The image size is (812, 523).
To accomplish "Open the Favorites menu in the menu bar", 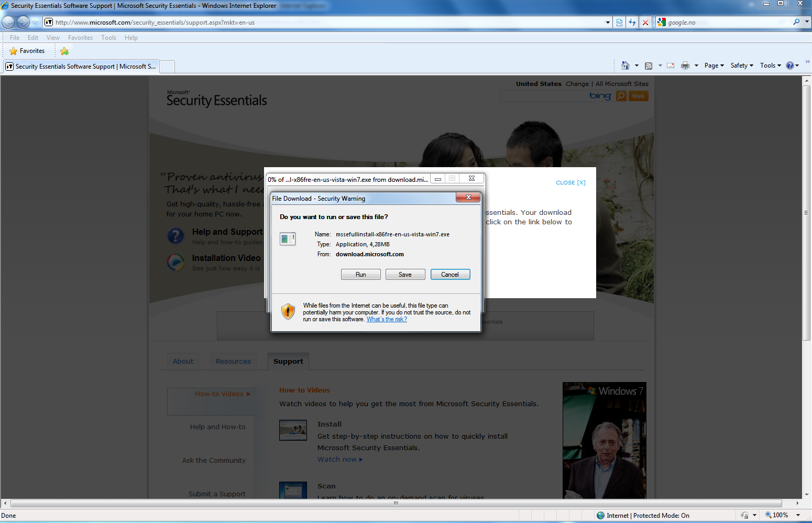I will (80, 38).
